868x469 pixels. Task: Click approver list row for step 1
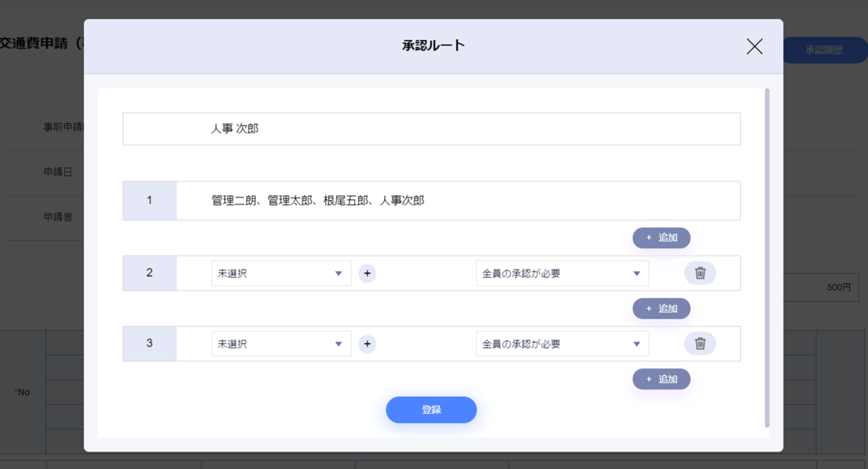[457, 201]
